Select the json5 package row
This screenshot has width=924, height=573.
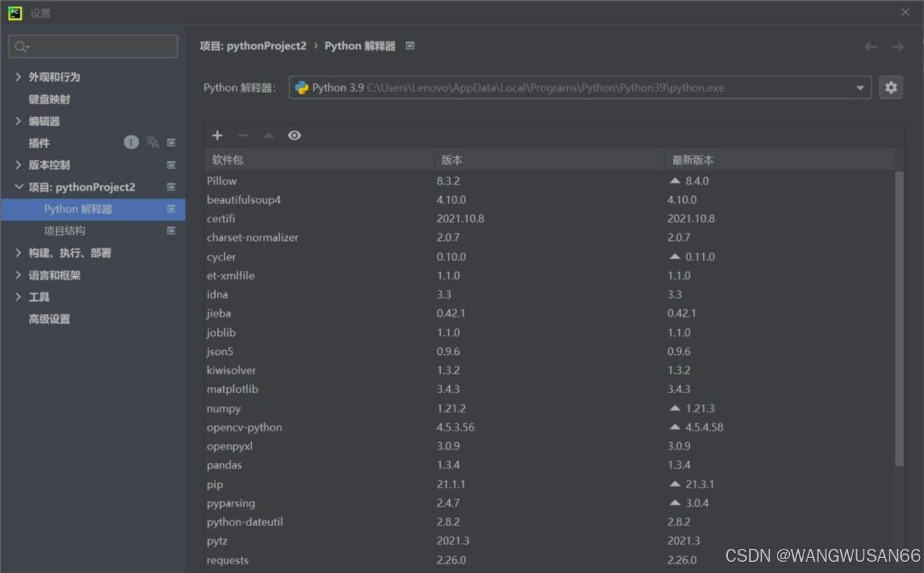550,352
